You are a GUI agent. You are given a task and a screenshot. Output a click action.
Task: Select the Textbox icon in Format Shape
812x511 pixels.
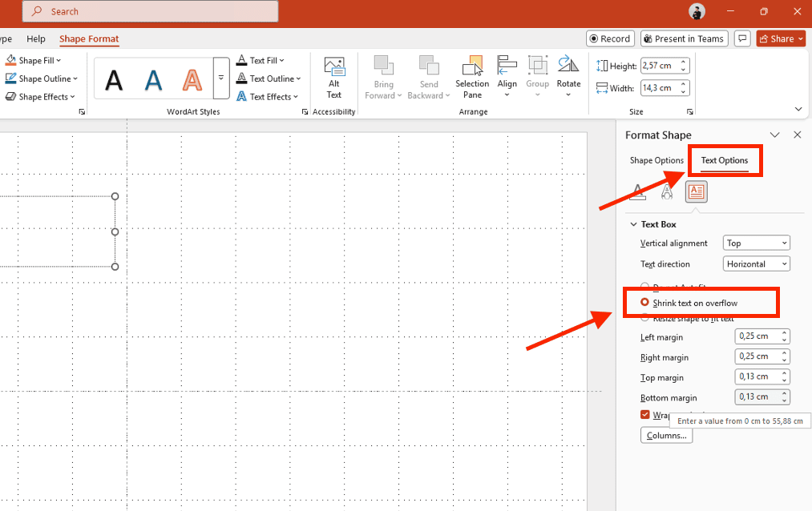tap(696, 192)
